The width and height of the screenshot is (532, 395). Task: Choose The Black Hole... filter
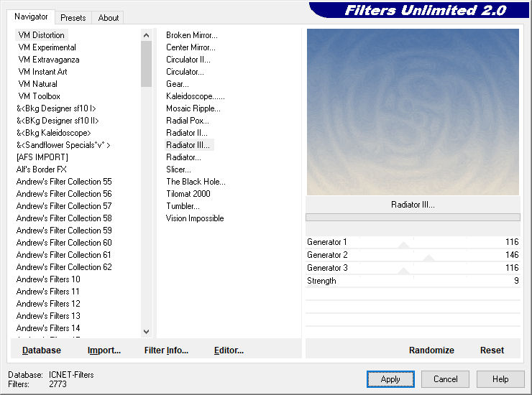[x=196, y=182]
